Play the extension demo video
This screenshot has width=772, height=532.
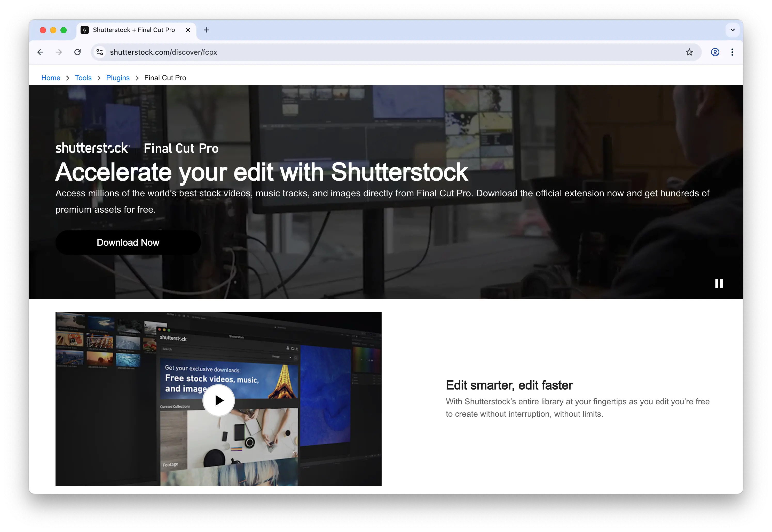pyautogui.click(x=218, y=400)
